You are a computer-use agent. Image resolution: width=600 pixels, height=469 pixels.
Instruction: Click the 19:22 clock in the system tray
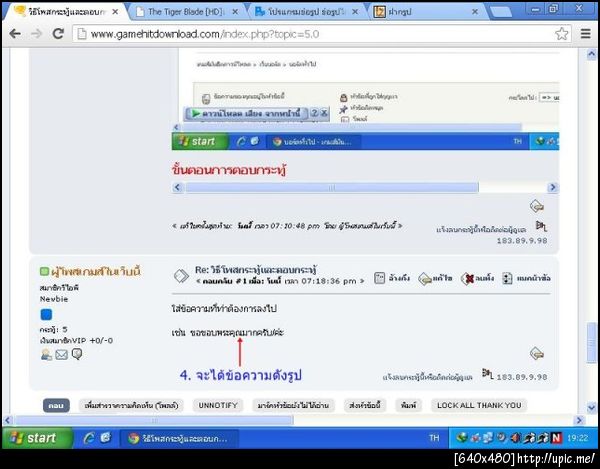coord(577,438)
